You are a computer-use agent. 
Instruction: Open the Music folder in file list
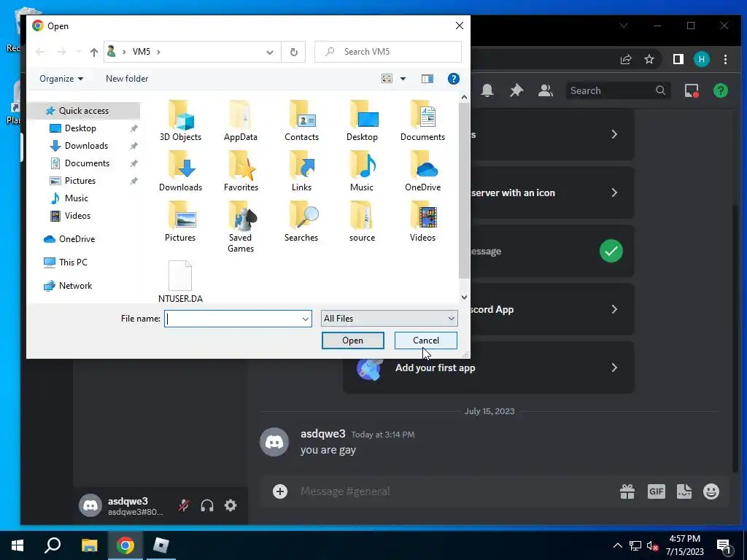(x=362, y=171)
